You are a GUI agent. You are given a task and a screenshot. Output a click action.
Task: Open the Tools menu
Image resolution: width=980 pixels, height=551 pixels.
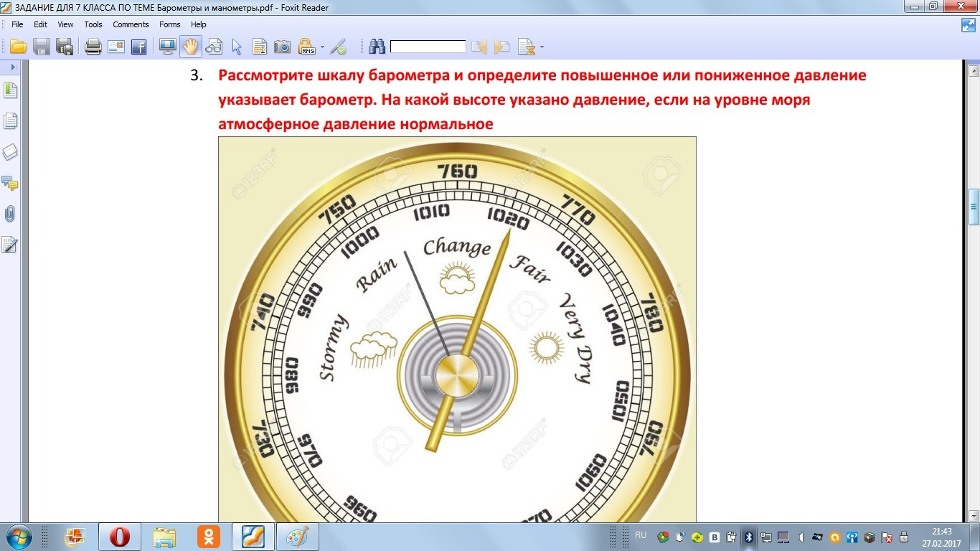(x=93, y=24)
